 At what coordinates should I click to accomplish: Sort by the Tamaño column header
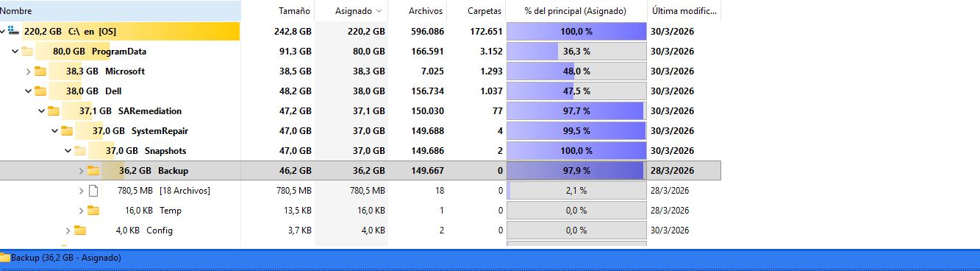click(x=294, y=11)
